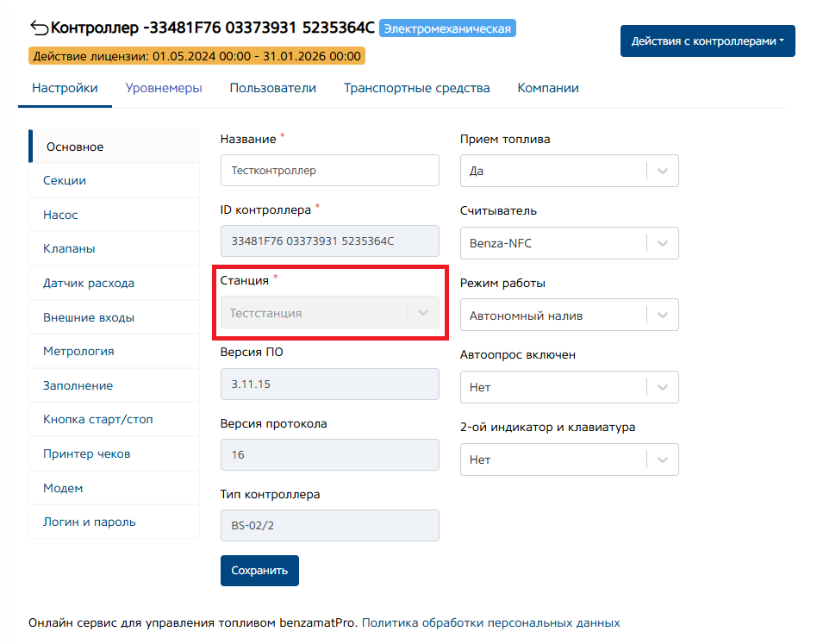Open the Действия с контроллерами dropdown button
The image size is (823, 644).
pyautogui.click(x=707, y=41)
